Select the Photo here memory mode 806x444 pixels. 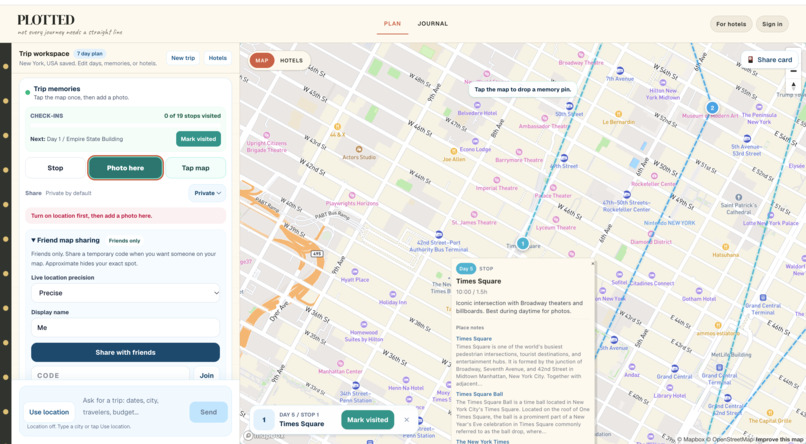(125, 168)
